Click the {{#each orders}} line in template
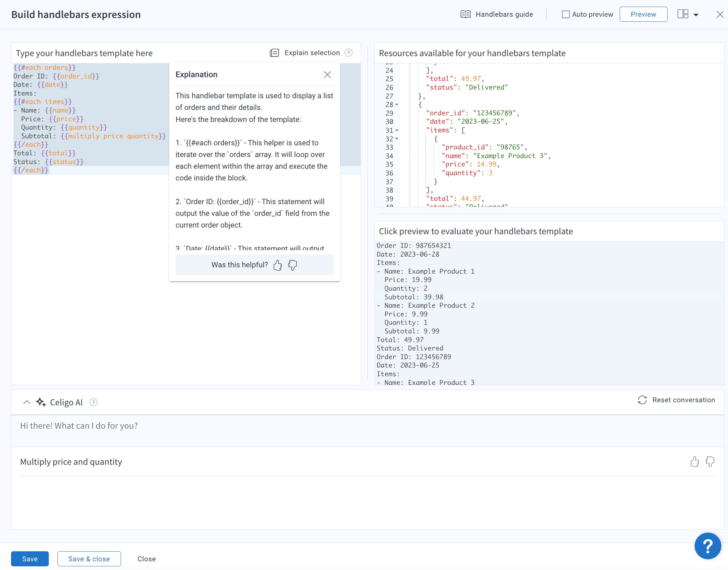The width and height of the screenshot is (728, 570). [44, 67]
